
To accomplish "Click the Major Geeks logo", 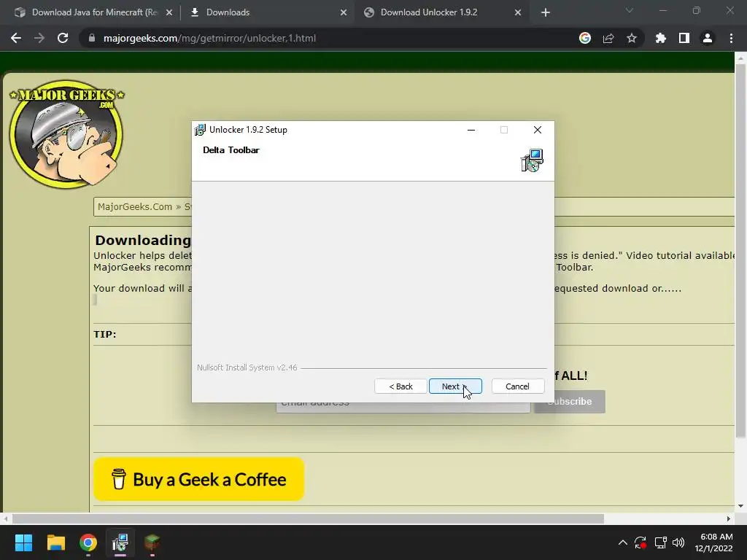I will click(x=66, y=133).
